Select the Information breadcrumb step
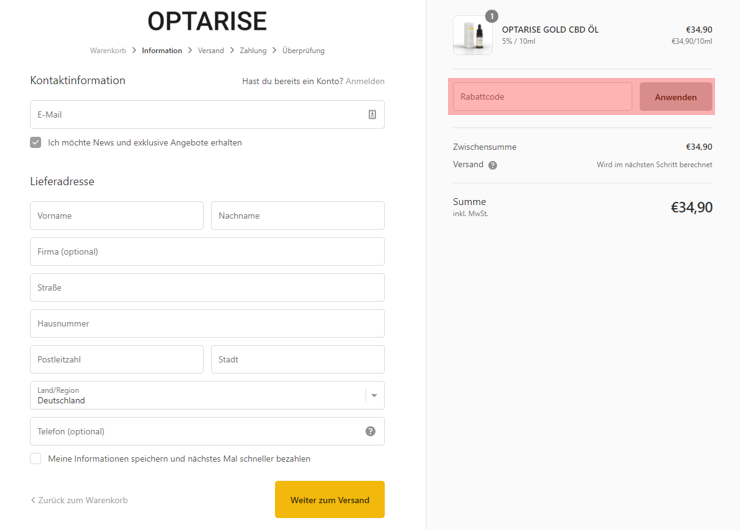 click(x=162, y=50)
